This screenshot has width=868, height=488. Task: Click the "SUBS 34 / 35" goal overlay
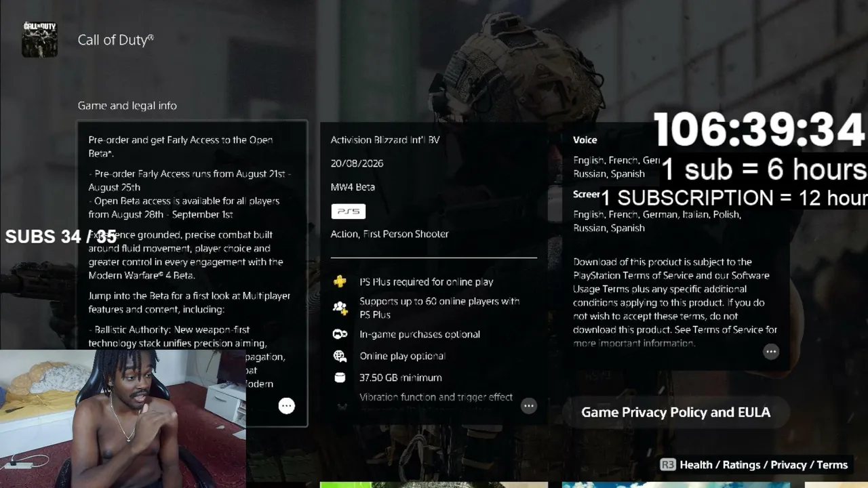(61, 237)
